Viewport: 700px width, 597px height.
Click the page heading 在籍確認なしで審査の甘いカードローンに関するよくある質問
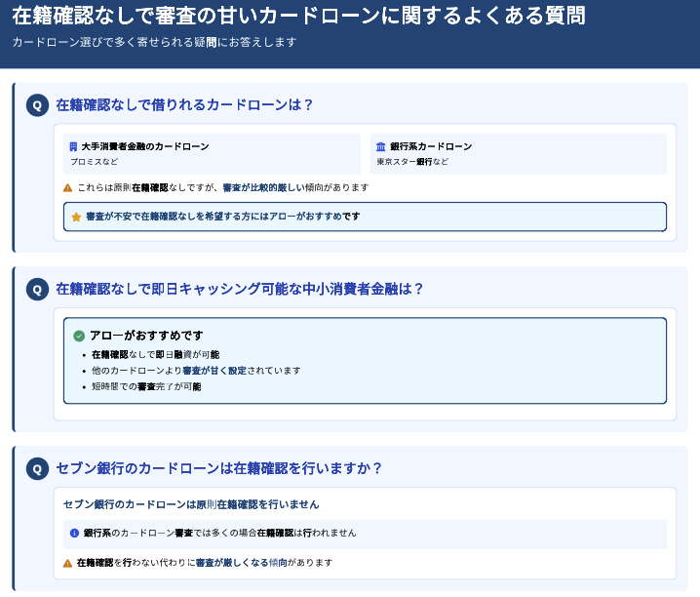point(298,16)
